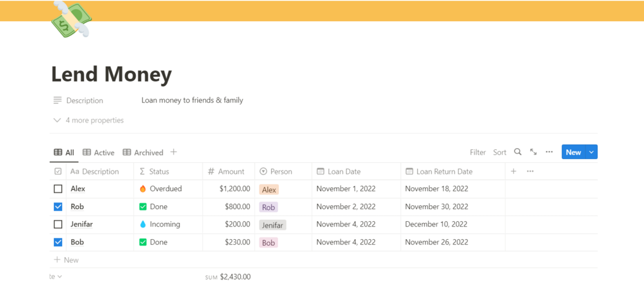Switch to the Active view tab
This screenshot has height=286, width=644.
pyautogui.click(x=99, y=153)
